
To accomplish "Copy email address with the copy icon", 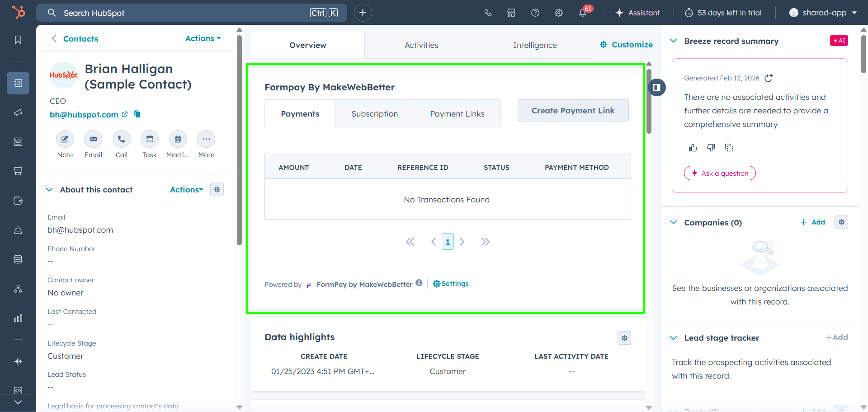I will 137,114.
